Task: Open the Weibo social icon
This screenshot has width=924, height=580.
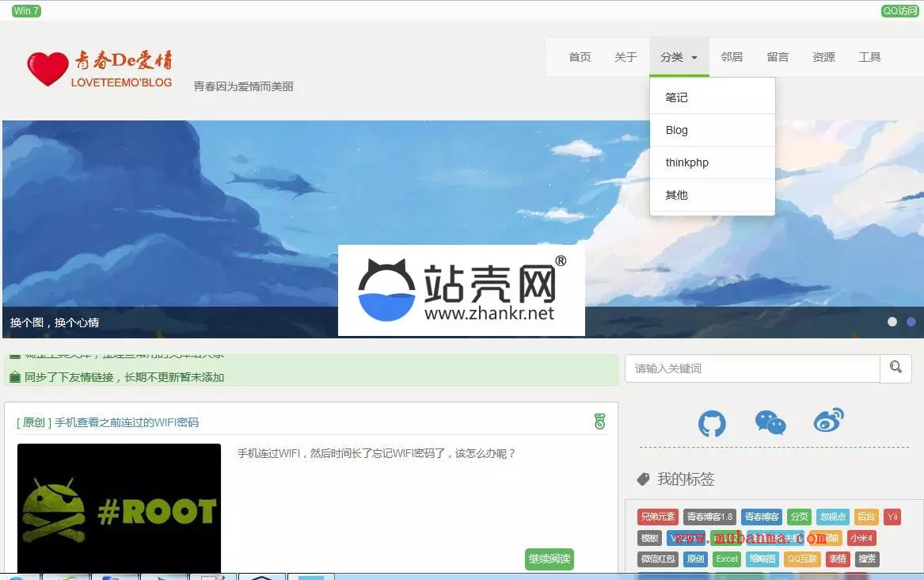Action: point(828,421)
